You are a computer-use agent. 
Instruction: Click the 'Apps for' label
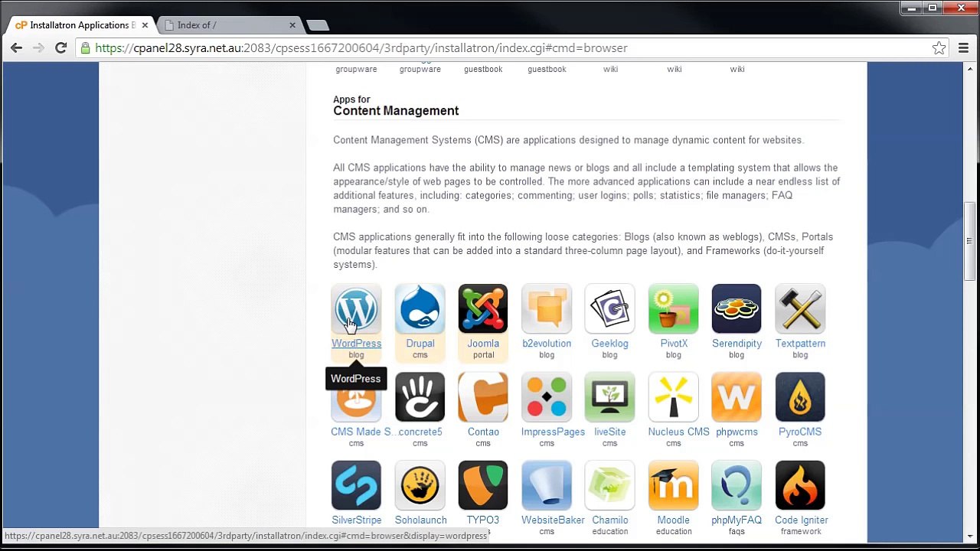pyautogui.click(x=351, y=99)
